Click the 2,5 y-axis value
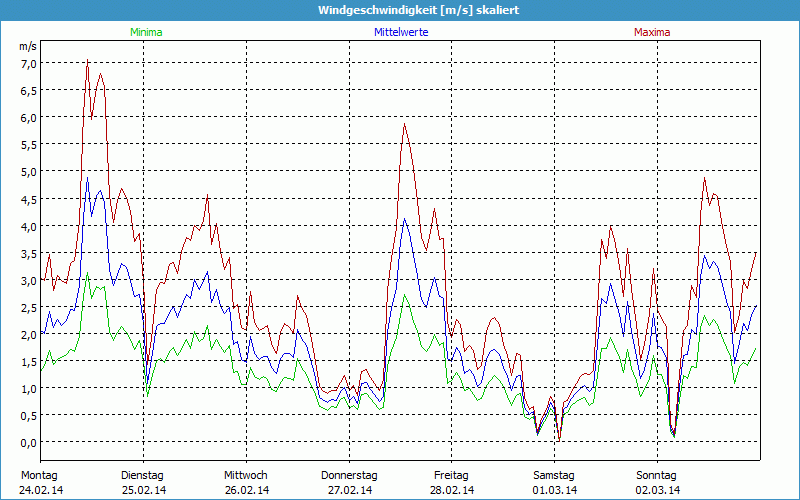 click(x=29, y=307)
